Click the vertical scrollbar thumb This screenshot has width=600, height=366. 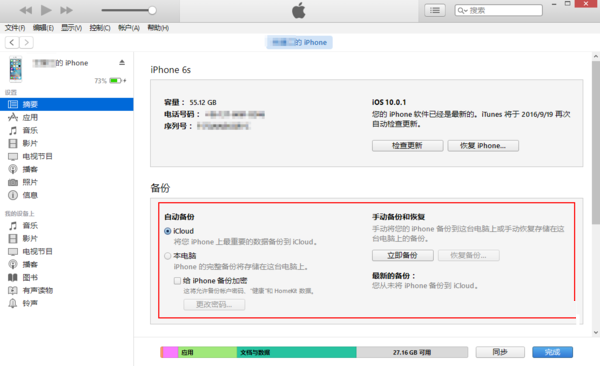pos(596,142)
